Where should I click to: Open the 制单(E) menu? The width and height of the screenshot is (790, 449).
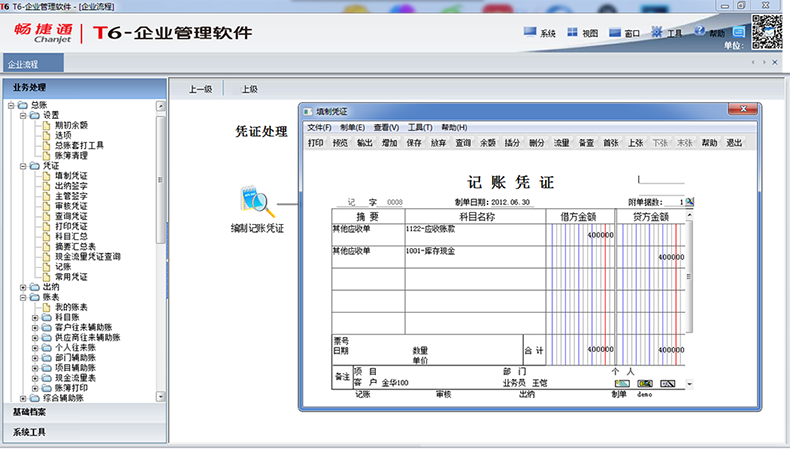(352, 127)
